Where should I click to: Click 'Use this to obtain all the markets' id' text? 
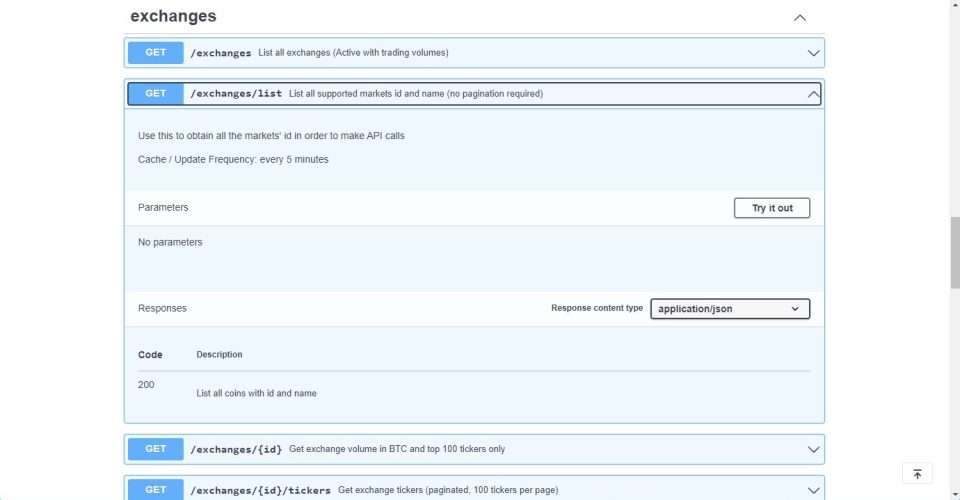[x=271, y=136]
